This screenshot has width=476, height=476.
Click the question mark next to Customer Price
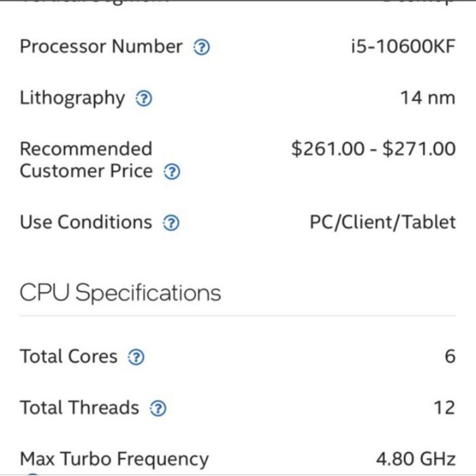click(171, 172)
